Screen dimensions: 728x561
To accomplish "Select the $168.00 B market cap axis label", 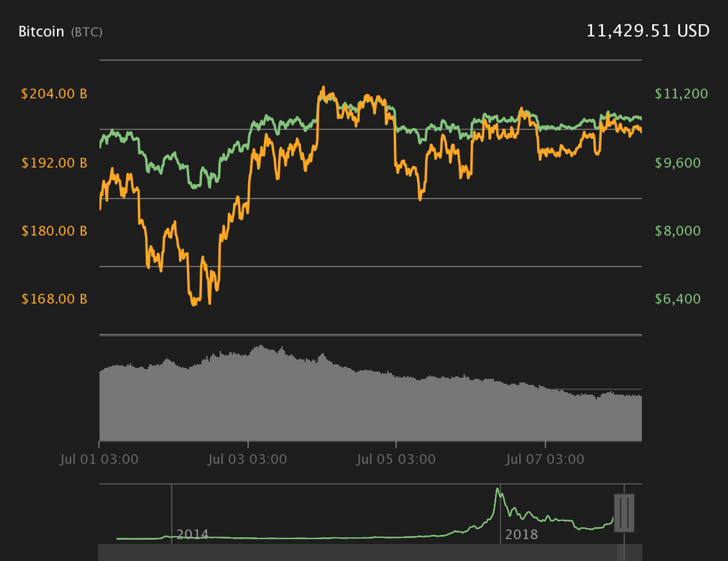I will point(54,299).
